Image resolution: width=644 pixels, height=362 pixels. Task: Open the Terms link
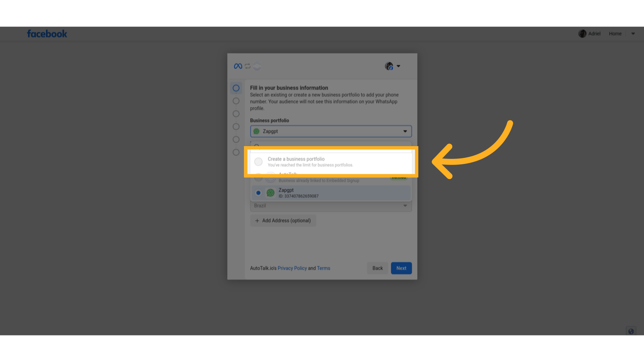(323, 268)
